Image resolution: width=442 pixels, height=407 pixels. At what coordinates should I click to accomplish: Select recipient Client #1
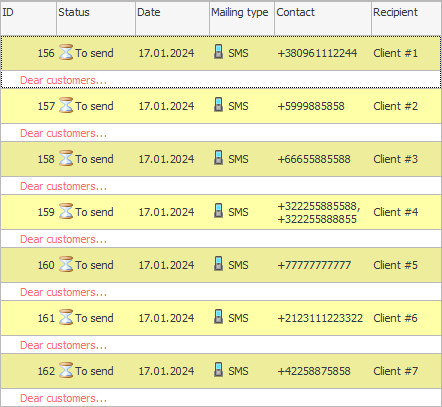tap(395, 53)
